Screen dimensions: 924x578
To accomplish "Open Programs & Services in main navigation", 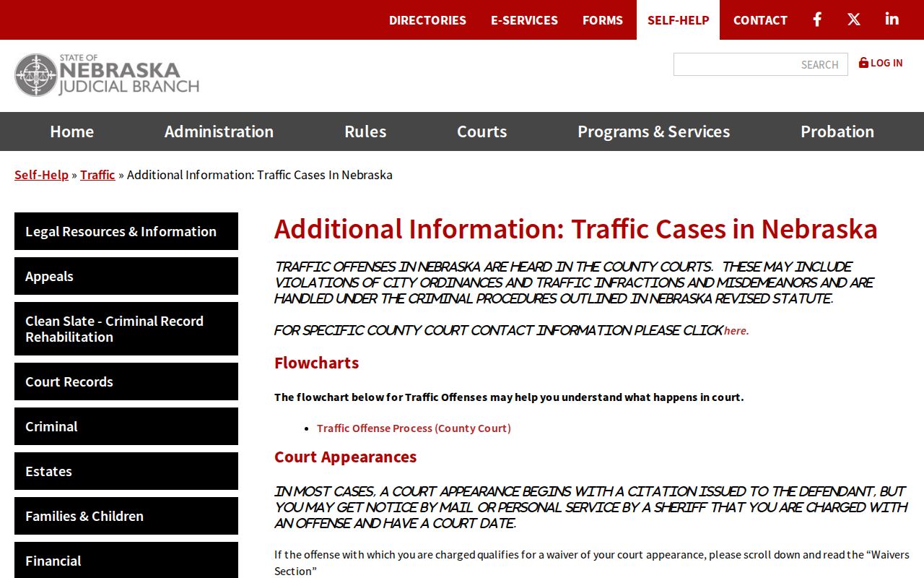I will [x=654, y=131].
